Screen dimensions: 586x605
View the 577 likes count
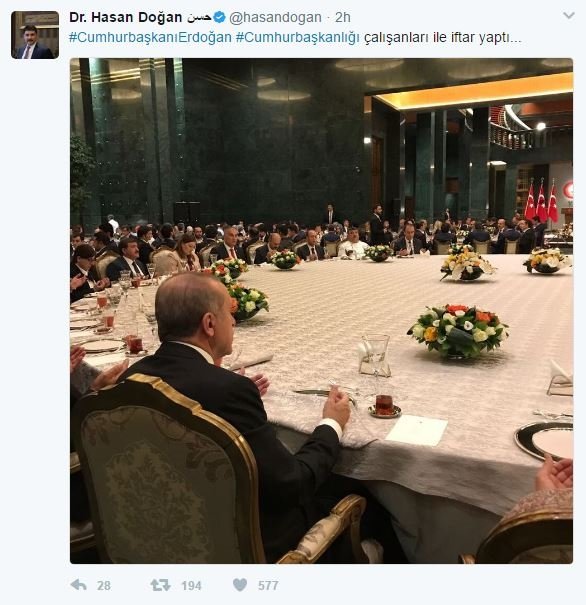pyautogui.click(x=268, y=586)
